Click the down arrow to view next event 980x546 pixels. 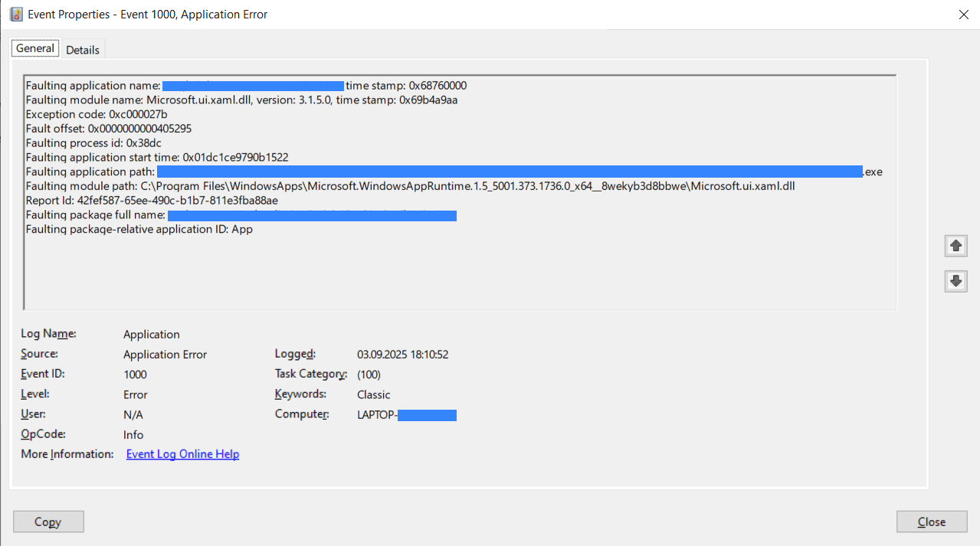click(x=955, y=281)
